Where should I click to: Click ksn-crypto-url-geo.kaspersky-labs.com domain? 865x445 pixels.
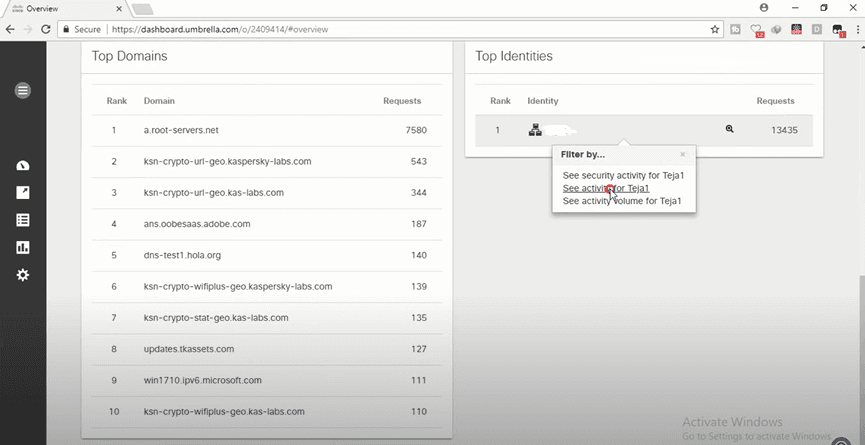pos(227,162)
